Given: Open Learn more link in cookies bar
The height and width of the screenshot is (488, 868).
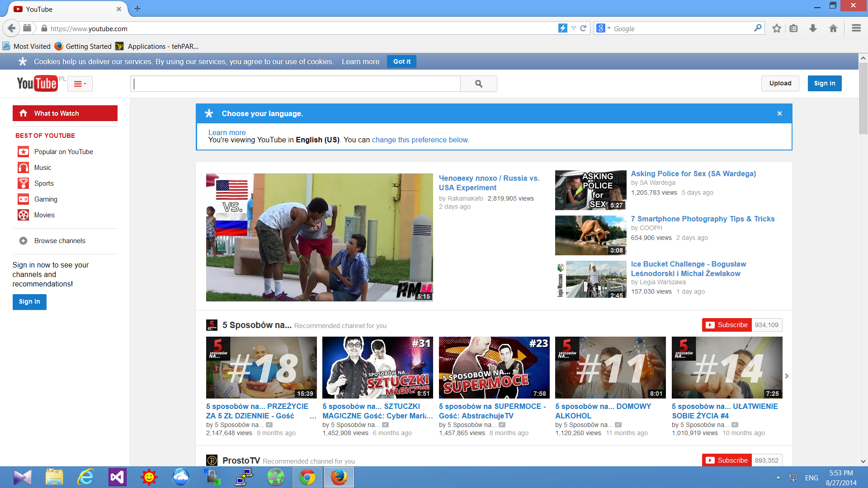Looking at the screenshot, I should coord(360,61).
